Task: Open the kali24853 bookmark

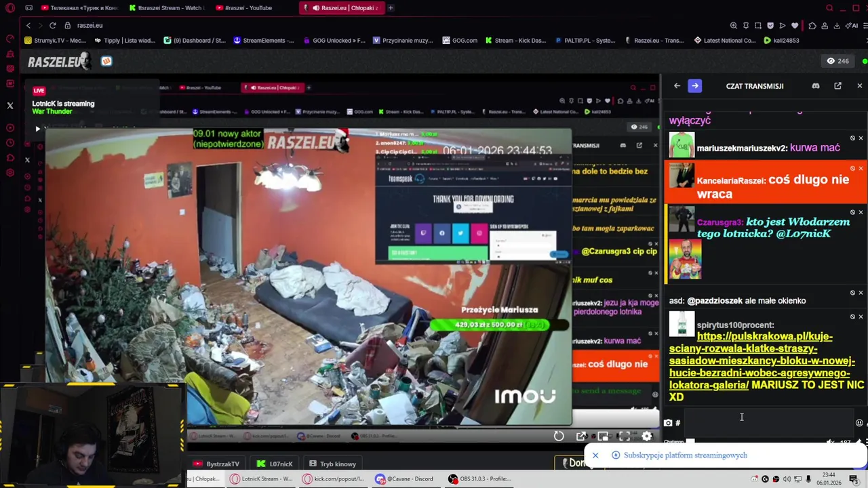Action: (781, 41)
